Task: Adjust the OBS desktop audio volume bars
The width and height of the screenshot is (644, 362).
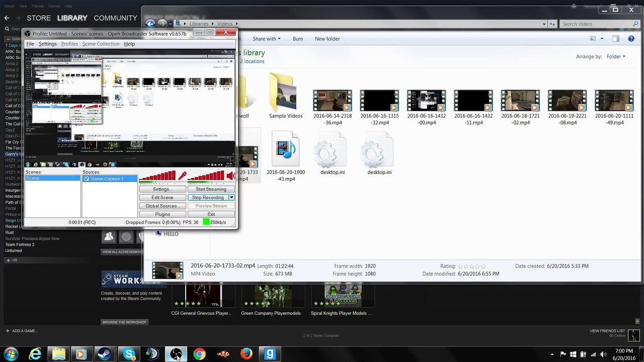Action: (206, 175)
